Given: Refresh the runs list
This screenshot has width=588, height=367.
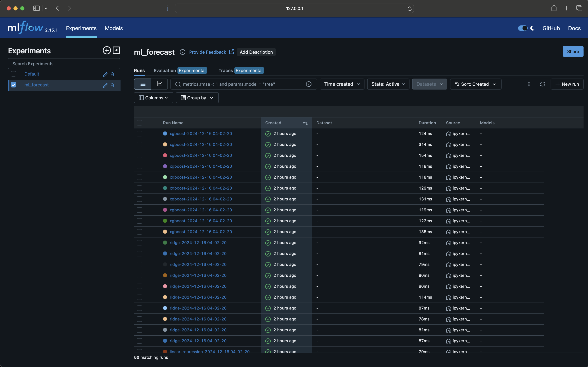Looking at the screenshot, I should coord(542,84).
